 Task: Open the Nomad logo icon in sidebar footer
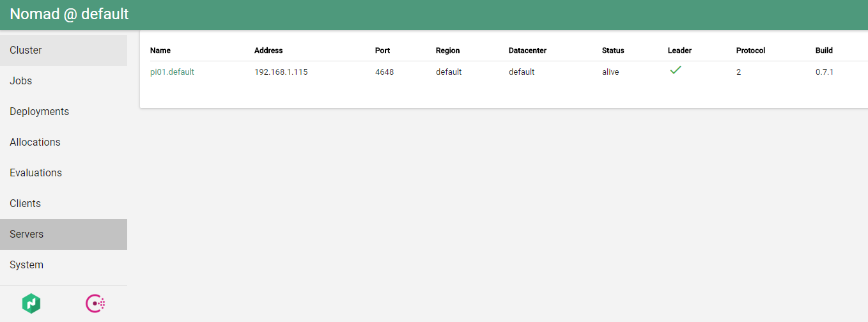point(31,303)
